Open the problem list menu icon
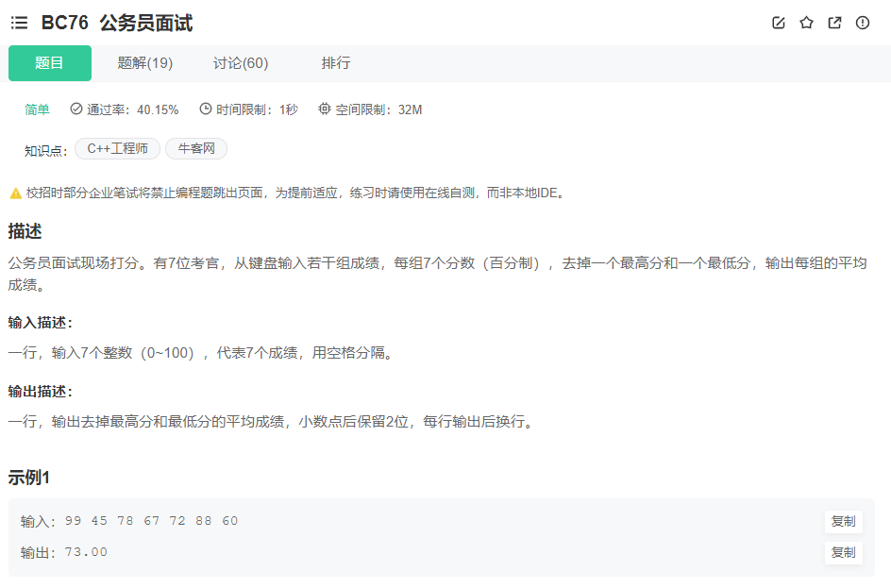The image size is (891, 588). (x=19, y=23)
